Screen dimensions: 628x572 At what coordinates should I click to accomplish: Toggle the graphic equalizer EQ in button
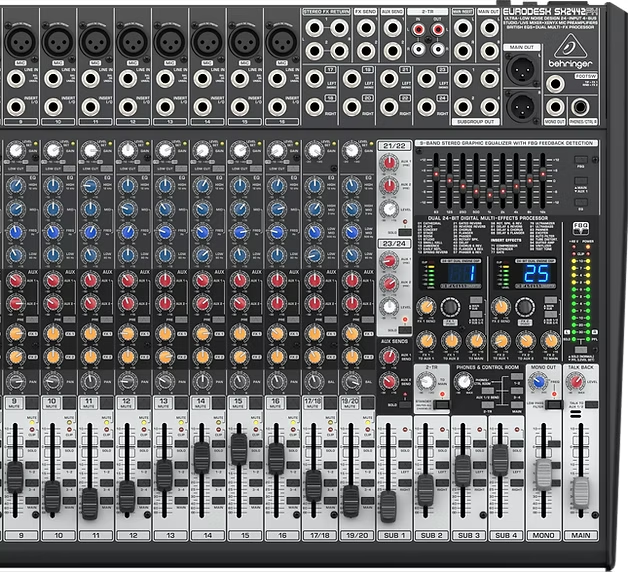(x=581, y=202)
